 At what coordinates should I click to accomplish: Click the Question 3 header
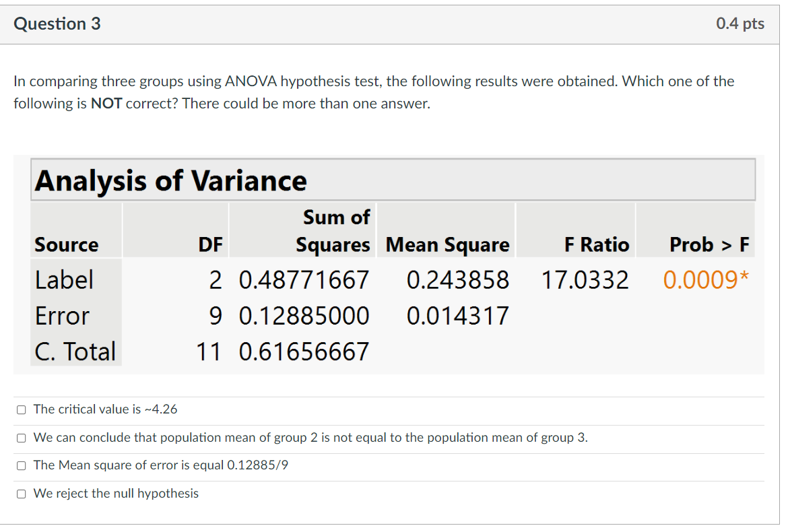[x=57, y=24]
